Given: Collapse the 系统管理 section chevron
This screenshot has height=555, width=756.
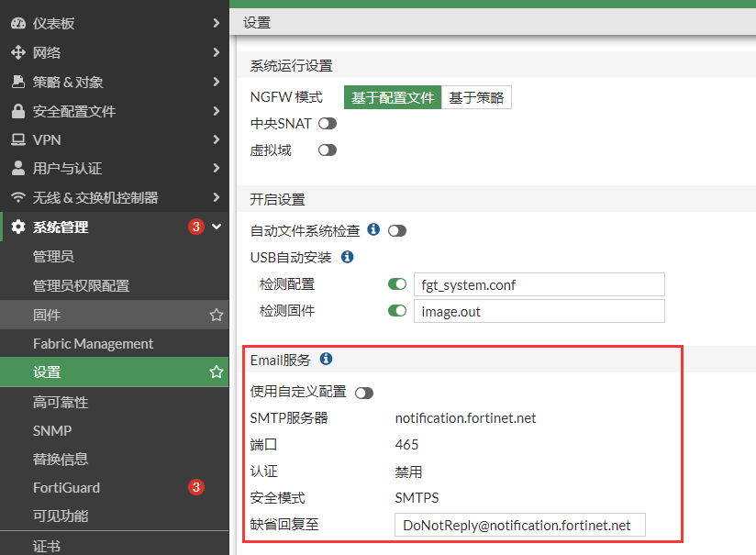Looking at the screenshot, I should 217,227.
